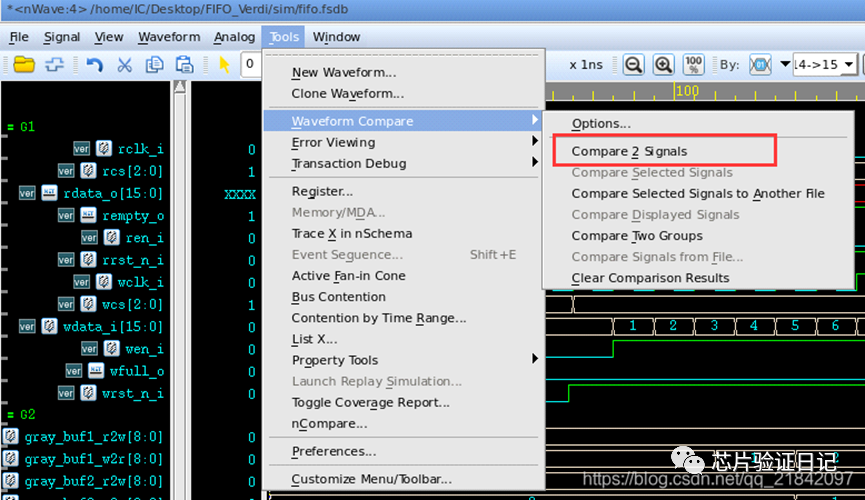865x500 pixels.
Task: Click icon beside gray_buf2_r2w[8:0]
Action: [x=10, y=480]
